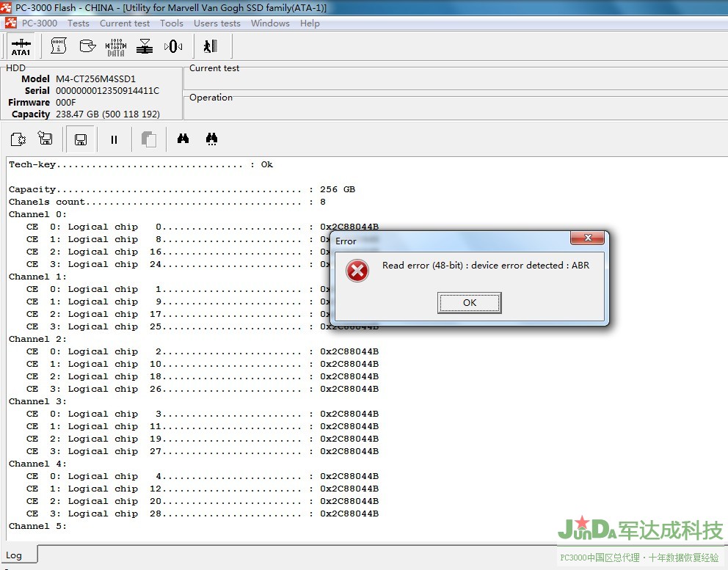Image resolution: width=728 pixels, height=570 pixels.
Task: Confirm the error dialog with OK
Action: click(470, 303)
